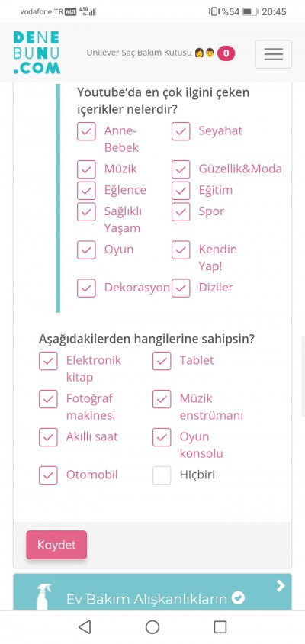Tap the Android back navigation icon
This screenshot has width=305, height=644.
point(84,626)
